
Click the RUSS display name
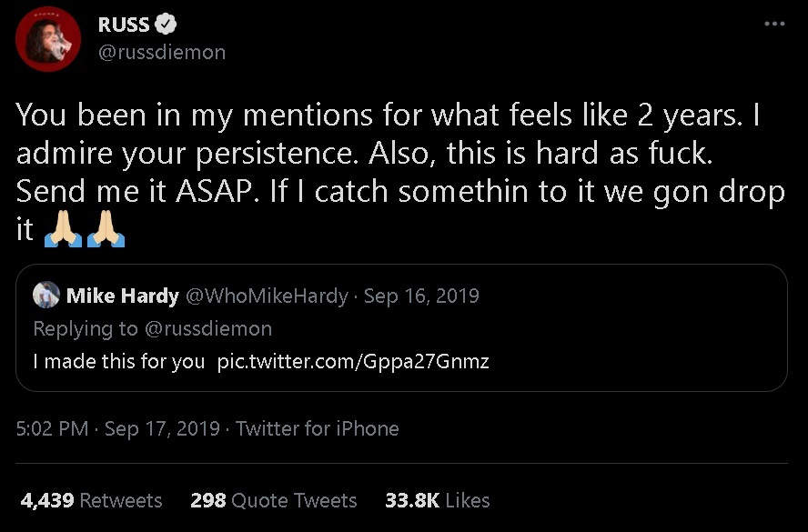124,25
